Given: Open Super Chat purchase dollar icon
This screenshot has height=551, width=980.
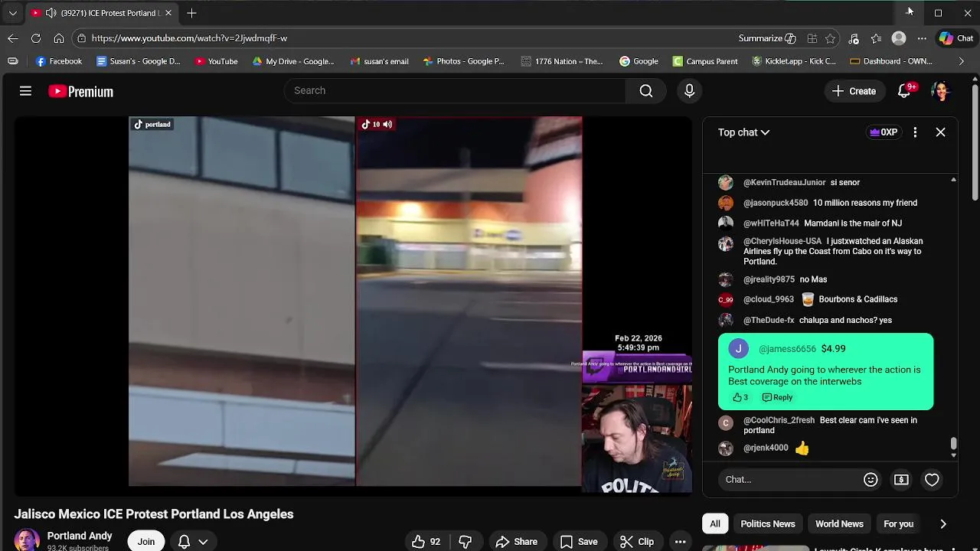Looking at the screenshot, I should tap(901, 480).
